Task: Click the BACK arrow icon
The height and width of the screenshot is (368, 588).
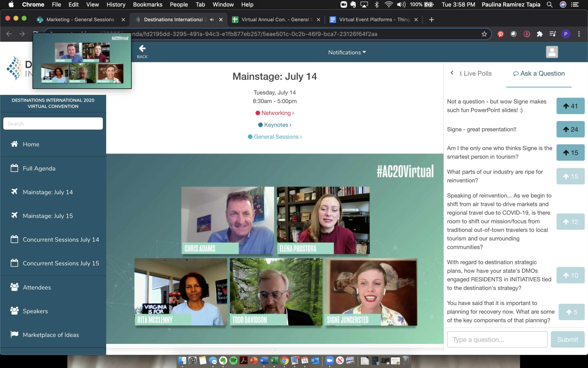Action: point(142,49)
